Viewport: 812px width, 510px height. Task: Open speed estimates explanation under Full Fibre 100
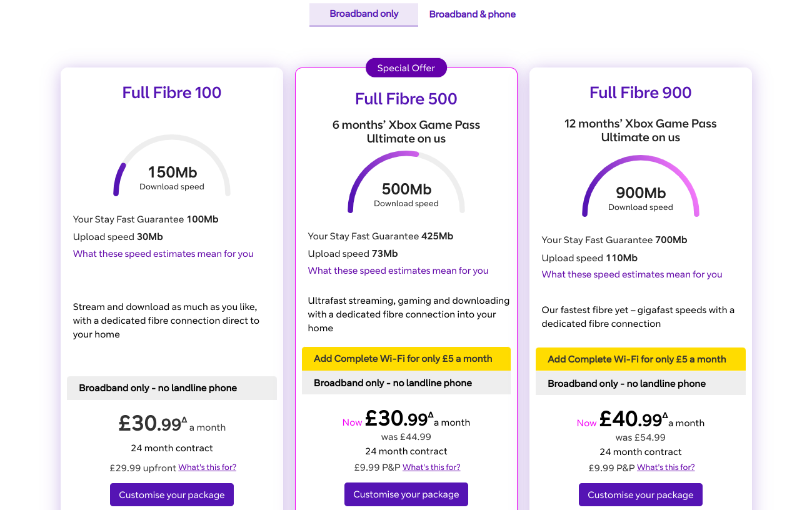pos(163,254)
